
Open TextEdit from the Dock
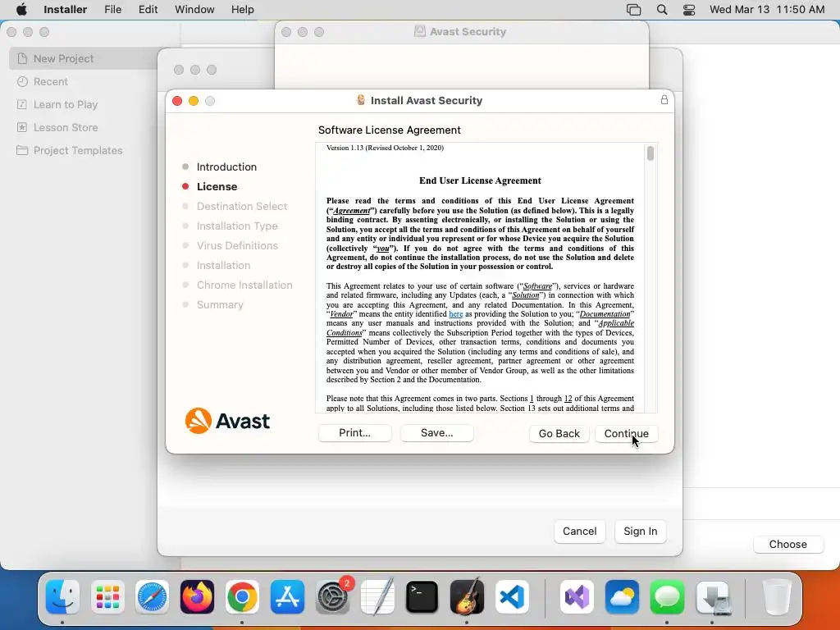[377, 597]
